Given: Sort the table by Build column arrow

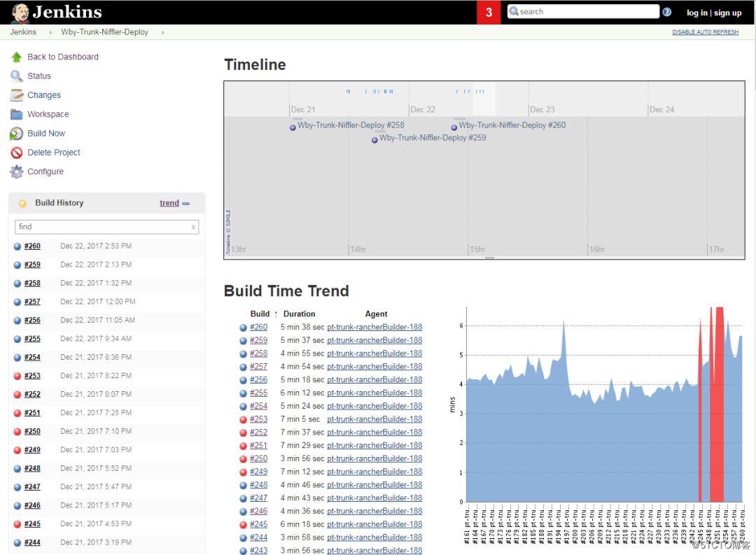Looking at the screenshot, I should tap(276, 314).
